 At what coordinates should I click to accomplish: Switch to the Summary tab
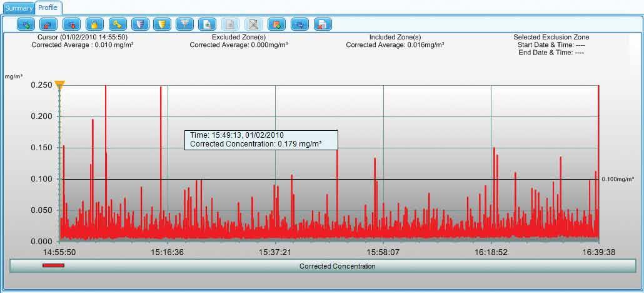click(x=19, y=8)
